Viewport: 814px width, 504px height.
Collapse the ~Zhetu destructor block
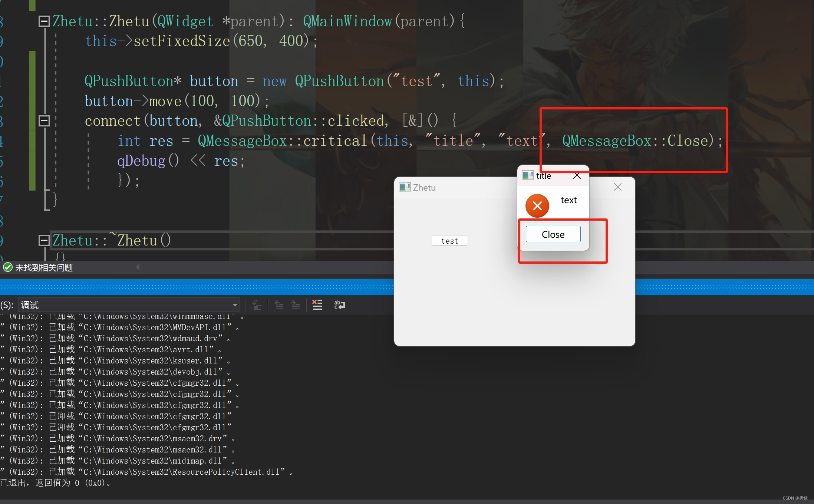point(44,240)
